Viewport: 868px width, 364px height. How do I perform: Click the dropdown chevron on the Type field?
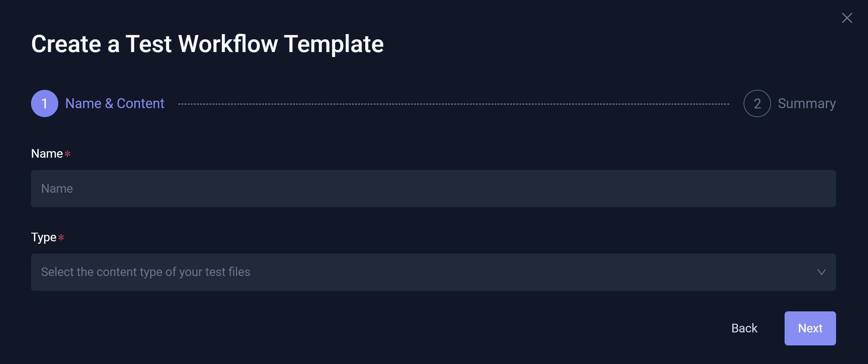(821, 272)
